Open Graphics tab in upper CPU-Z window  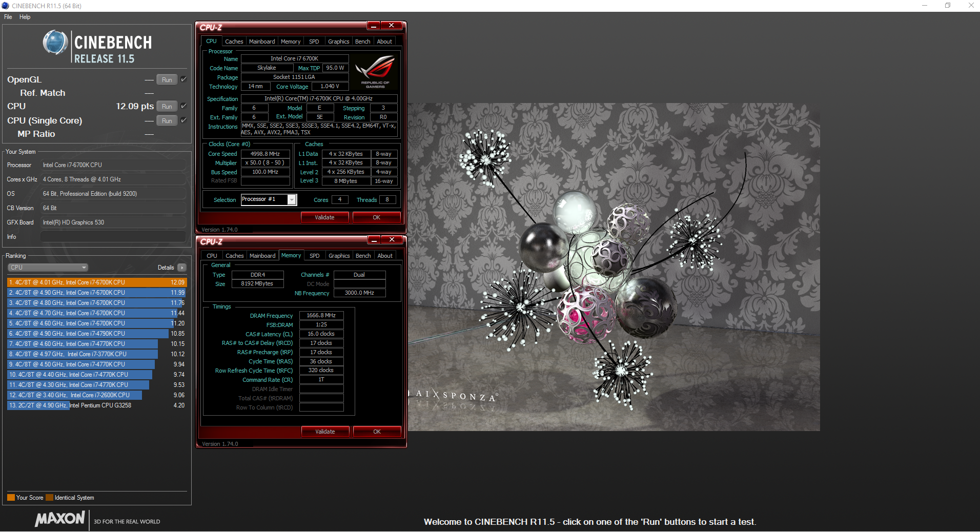(339, 42)
